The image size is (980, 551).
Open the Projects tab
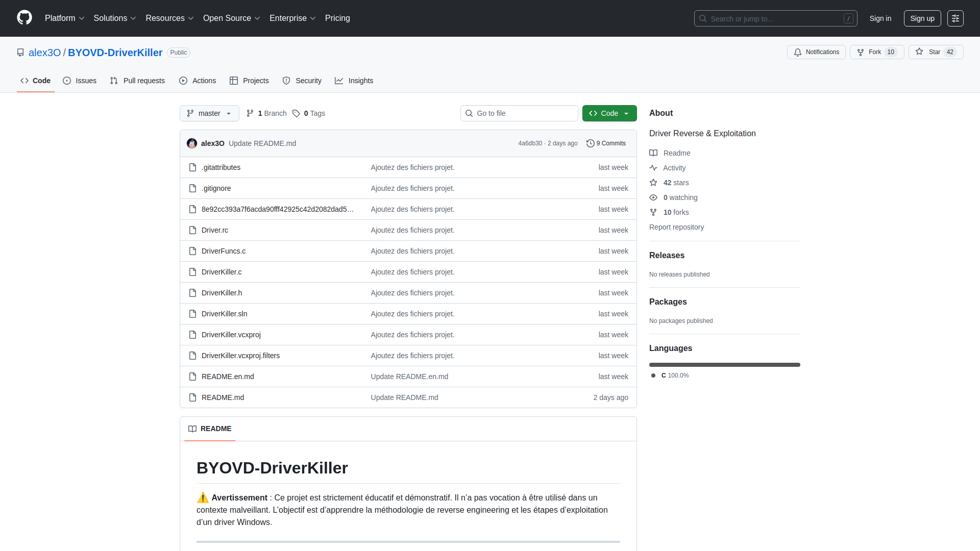click(249, 81)
